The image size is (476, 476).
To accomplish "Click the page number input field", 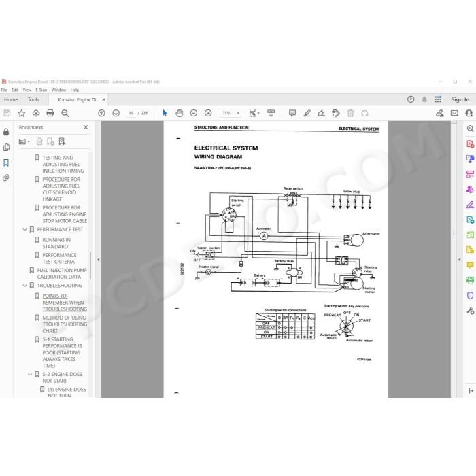I will point(131,114).
